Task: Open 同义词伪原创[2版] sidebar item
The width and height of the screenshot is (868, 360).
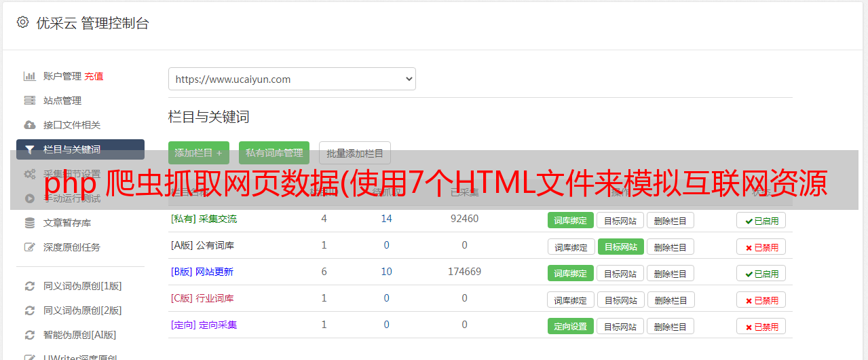Action: coord(83,310)
